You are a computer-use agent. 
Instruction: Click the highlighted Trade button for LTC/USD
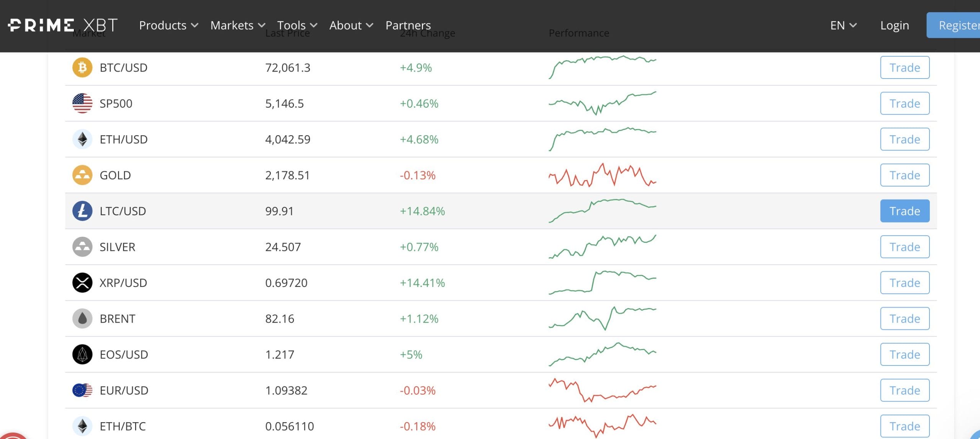tap(905, 211)
